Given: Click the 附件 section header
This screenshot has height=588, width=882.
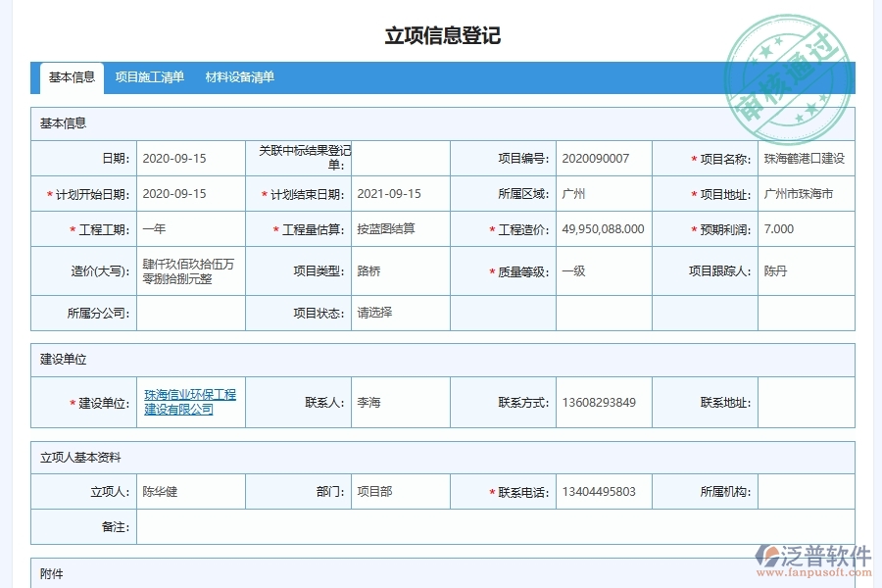Looking at the screenshot, I should pos(51,573).
